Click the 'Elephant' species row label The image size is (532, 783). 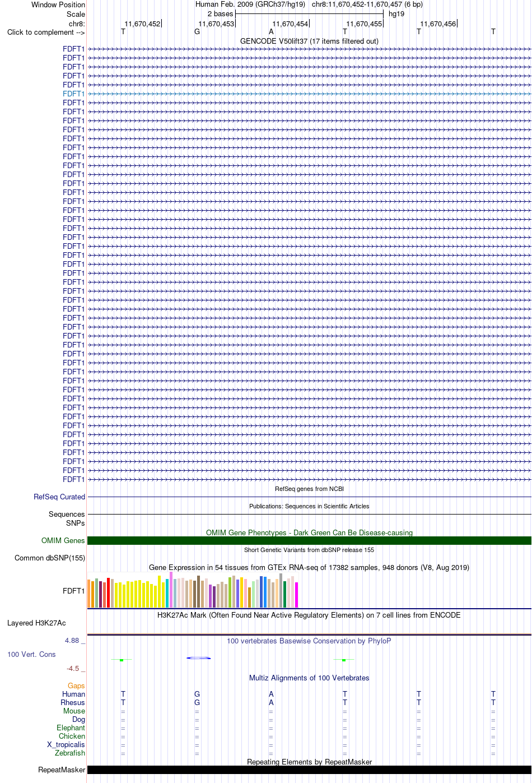71,728
